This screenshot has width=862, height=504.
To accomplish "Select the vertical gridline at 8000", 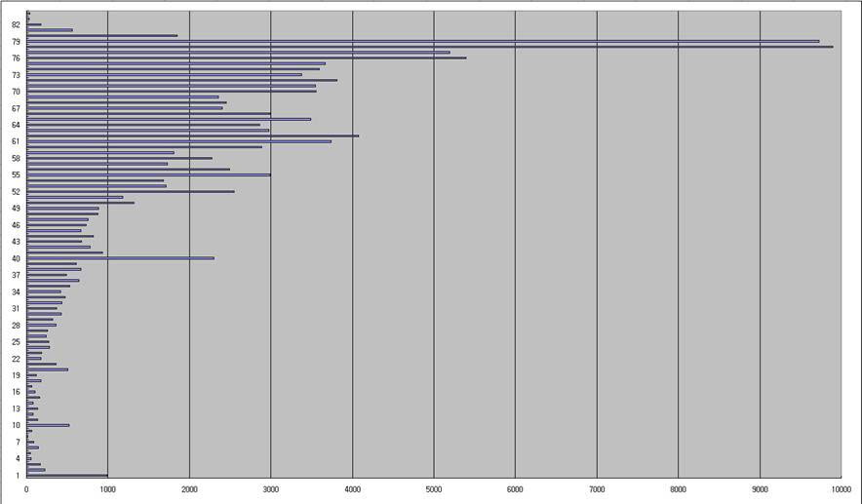I will (x=679, y=292).
